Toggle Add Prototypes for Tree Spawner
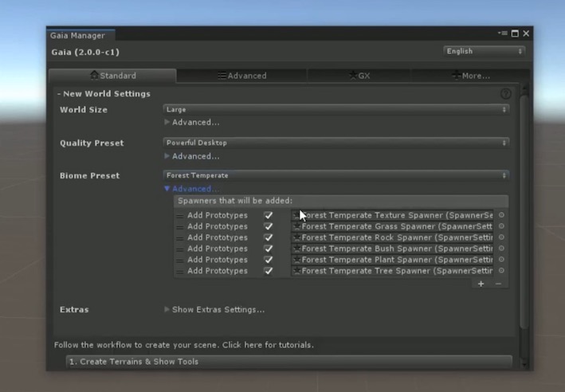 (269, 271)
